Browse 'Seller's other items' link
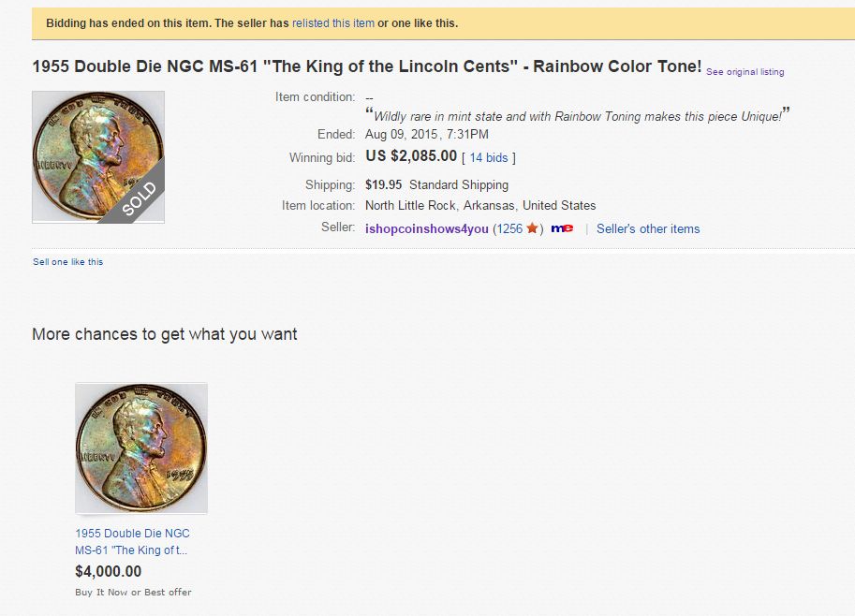The height and width of the screenshot is (616, 855). tap(648, 228)
